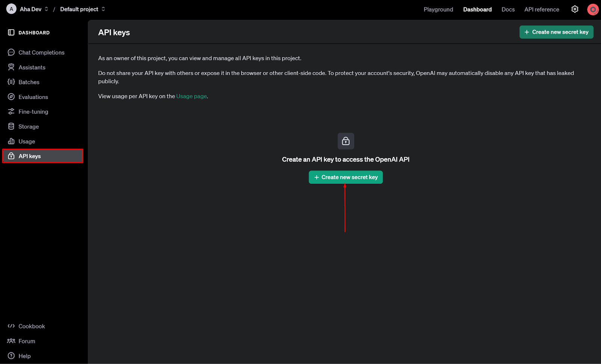The image size is (601, 364).
Task: Follow the Usage page link
Action: 192,96
